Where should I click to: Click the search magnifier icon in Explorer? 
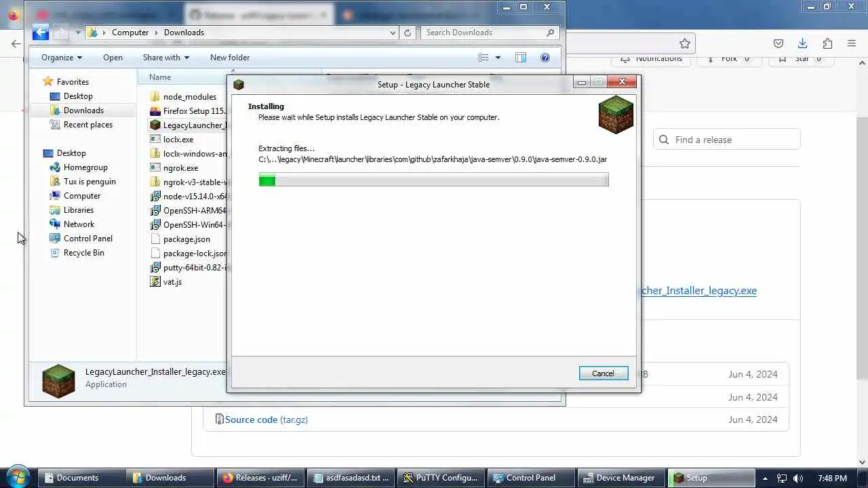point(551,33)
